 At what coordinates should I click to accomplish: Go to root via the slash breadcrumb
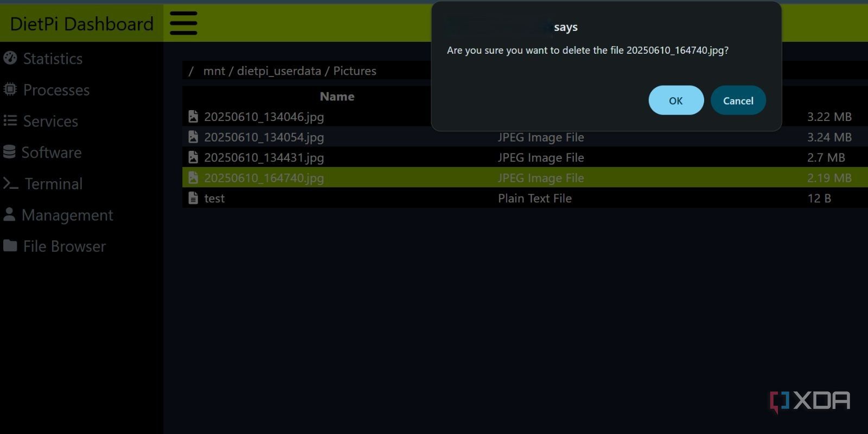pyautogui.click(x=191, y=71)
